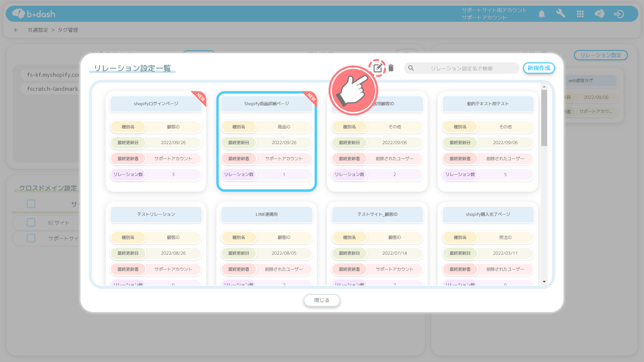The height and width of the screenshot is (362, 644).
Task: Select the 動的テキスト用テスト card
Action: pos(488,141)
